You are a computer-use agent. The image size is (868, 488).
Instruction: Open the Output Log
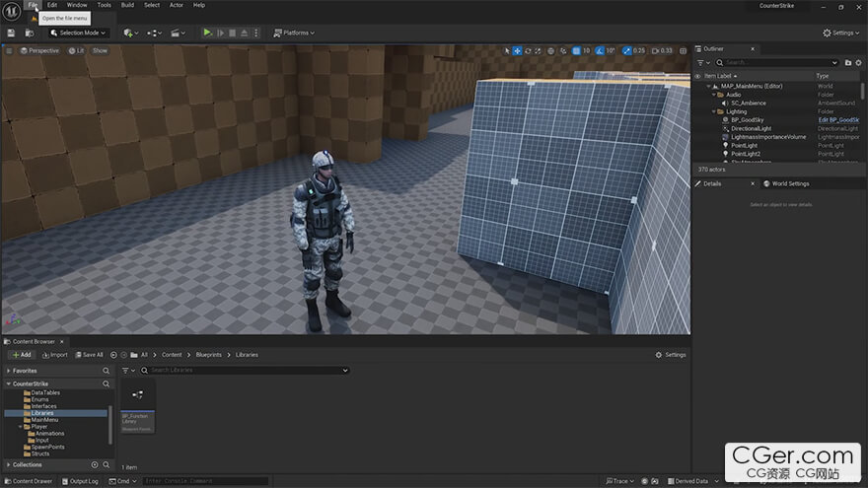click(x=80, y=481)
